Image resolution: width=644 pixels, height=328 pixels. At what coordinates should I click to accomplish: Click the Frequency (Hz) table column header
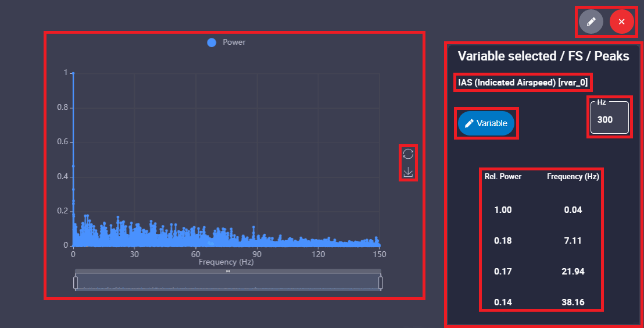click(x=573, y=176)
